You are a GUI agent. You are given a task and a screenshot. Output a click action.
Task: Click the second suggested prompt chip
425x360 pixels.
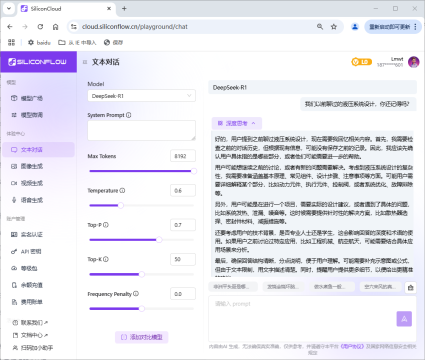click(x=282, y=287)
